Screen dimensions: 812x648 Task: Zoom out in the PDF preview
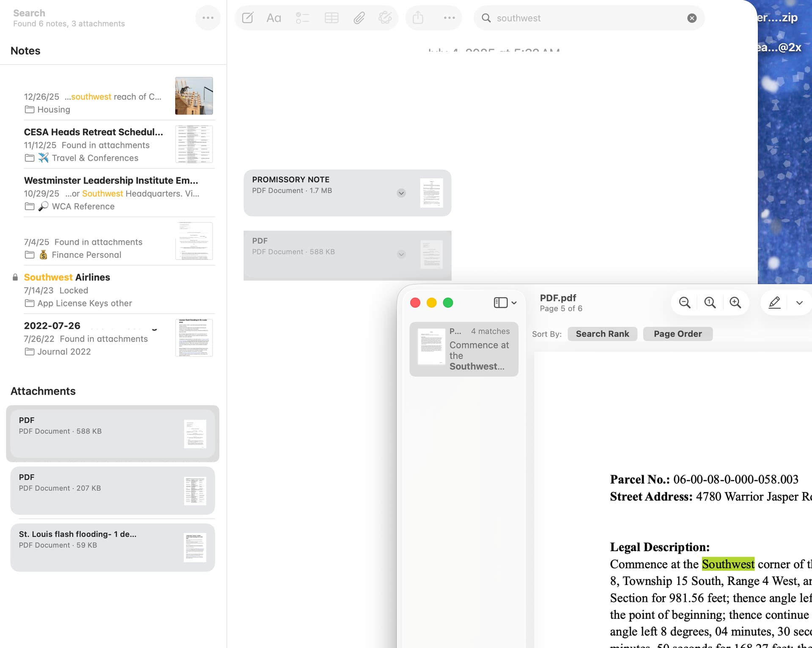tap(684, 303)
